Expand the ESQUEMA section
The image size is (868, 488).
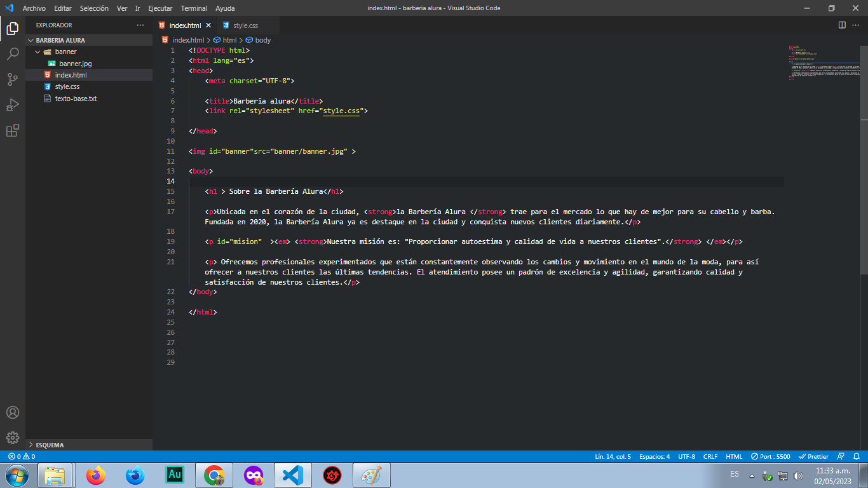click(x=89, y=445)
